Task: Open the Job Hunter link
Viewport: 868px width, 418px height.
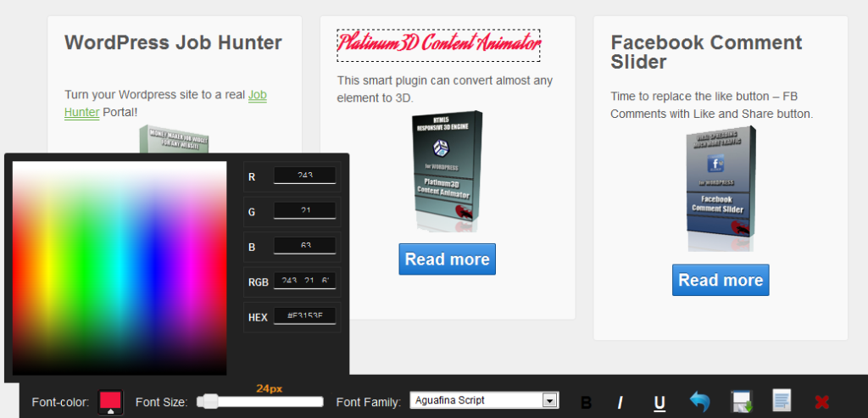Action: tap(165, 103)
